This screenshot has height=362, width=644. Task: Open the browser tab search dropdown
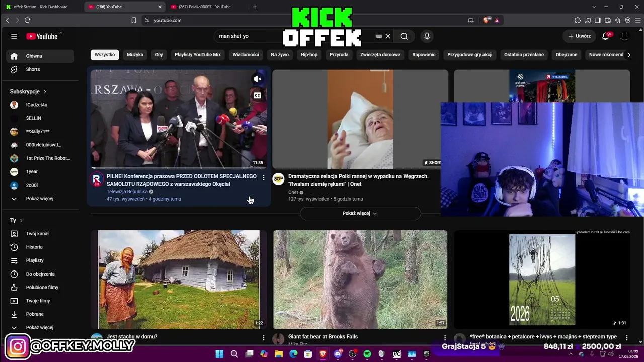click(x=594, y=7)
